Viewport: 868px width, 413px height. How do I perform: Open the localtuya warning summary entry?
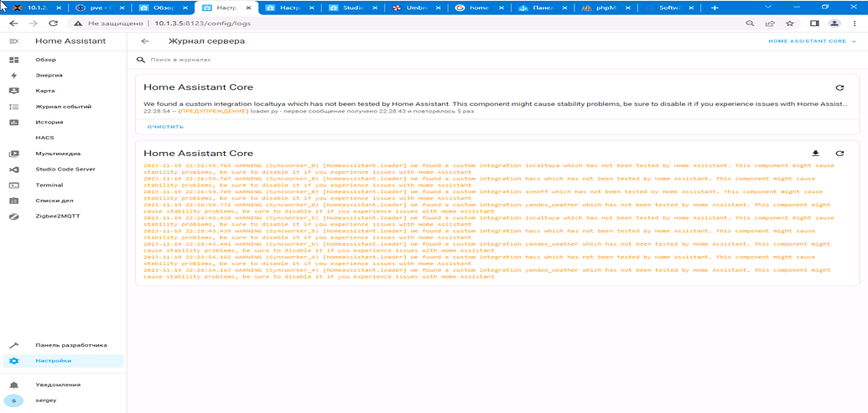[x=496, y=107]
